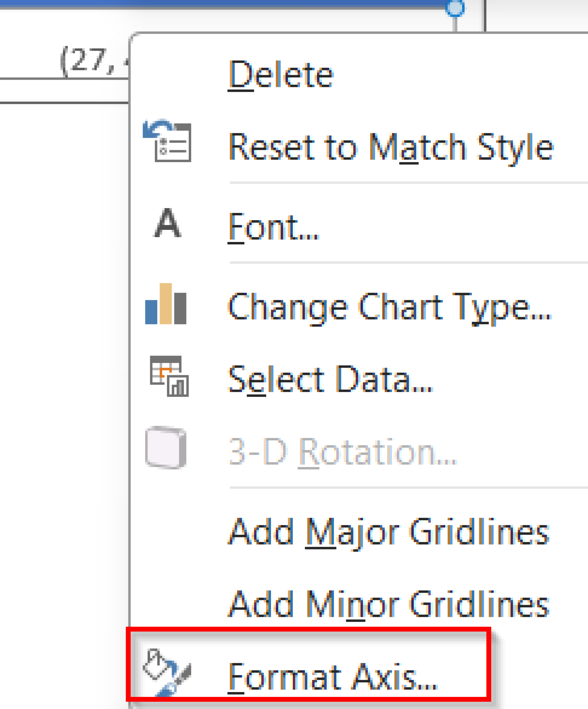Click the disabled 3-D Rotation entry
This screenshot has height=709, width=588.
tap(343, 452)
